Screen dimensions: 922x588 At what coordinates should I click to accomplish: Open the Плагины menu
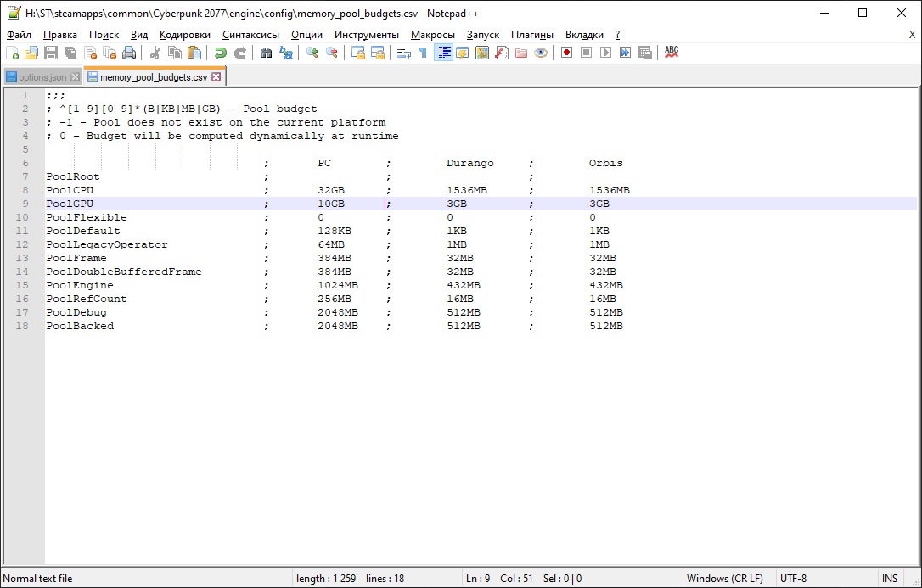pos(532,35)
